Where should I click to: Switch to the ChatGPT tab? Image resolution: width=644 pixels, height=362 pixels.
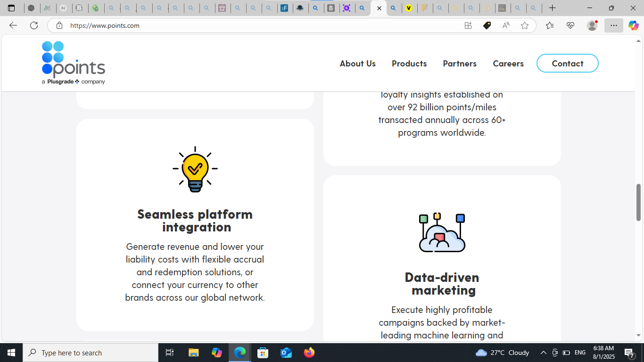click(x=31, y=8)
